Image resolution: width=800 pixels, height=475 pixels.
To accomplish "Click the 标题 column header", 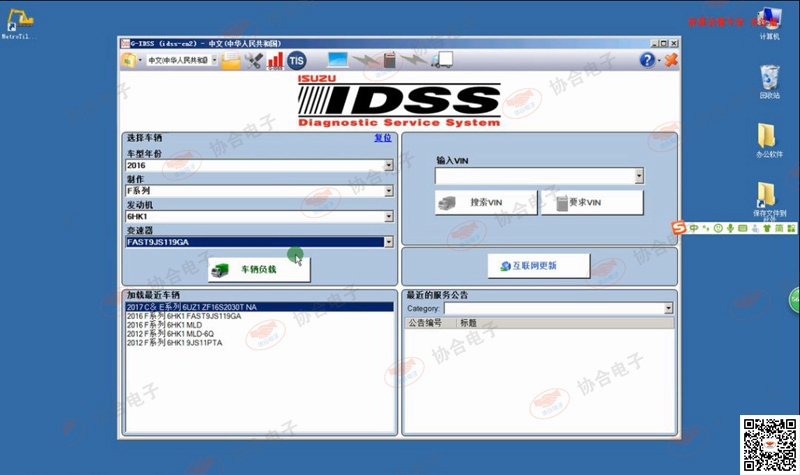I will pos(564,323).
